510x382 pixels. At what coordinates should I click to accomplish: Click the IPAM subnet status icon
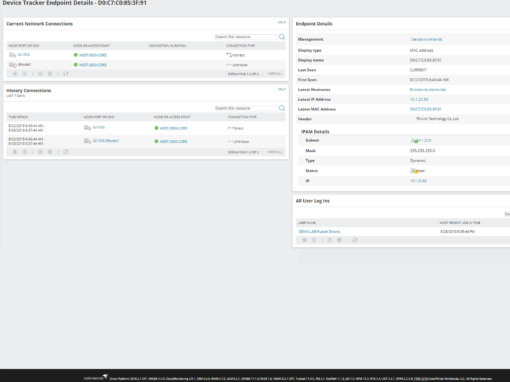414,141
